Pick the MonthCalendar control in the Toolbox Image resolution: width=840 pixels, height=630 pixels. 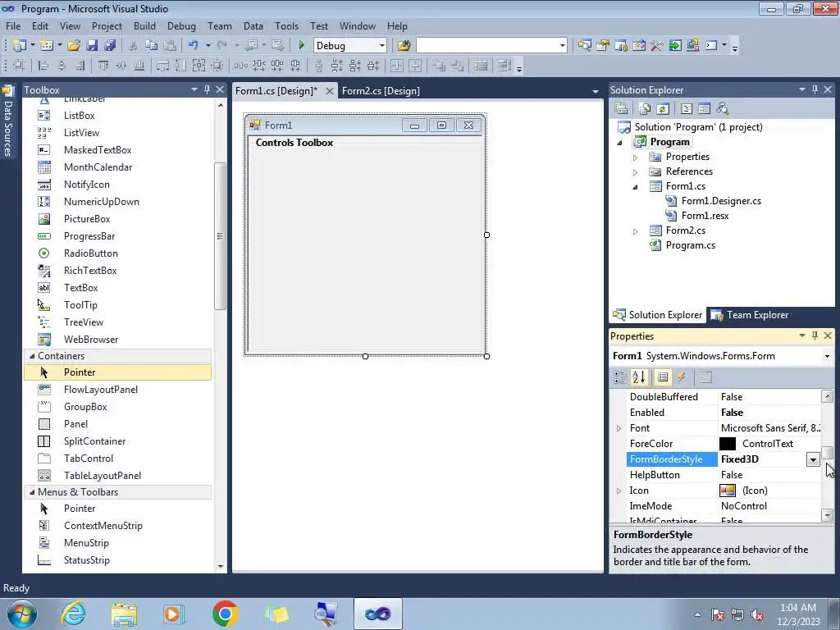click(x=98, y=167)
